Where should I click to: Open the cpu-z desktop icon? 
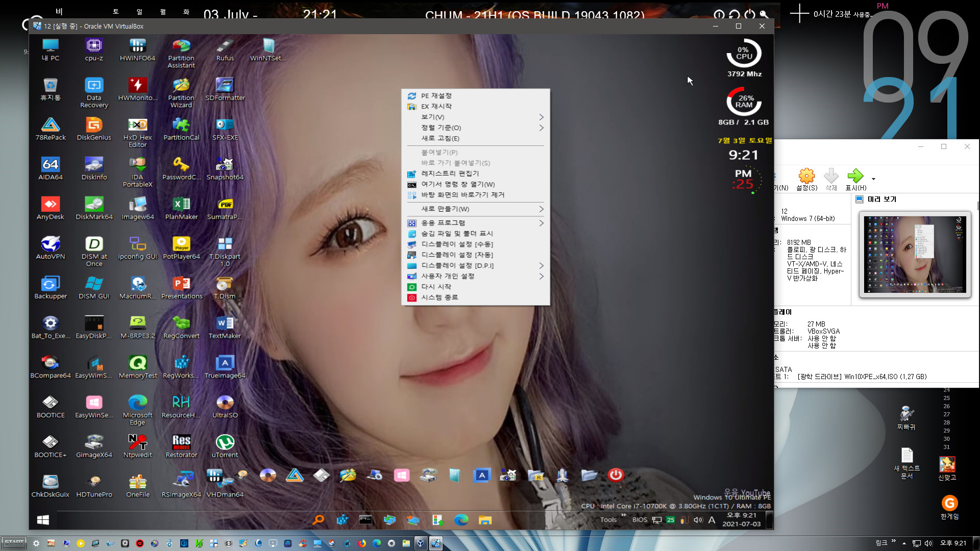[94, 49]
